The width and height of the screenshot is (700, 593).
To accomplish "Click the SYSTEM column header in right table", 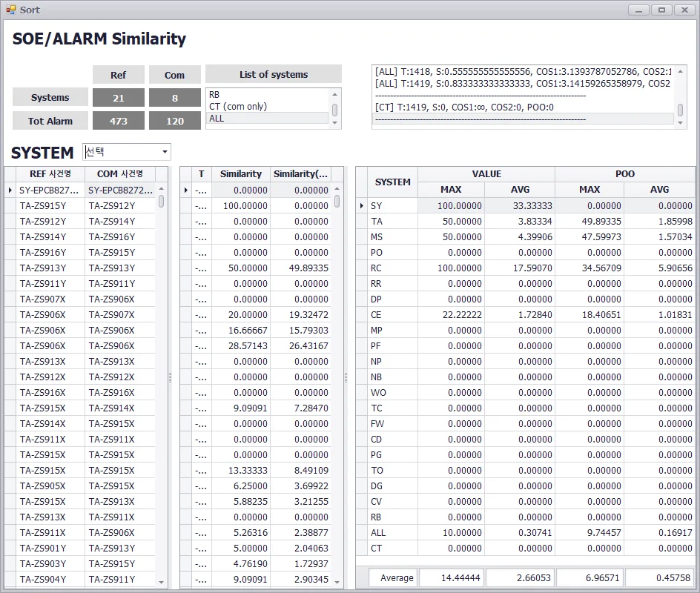I will click(x=392, y=182).
